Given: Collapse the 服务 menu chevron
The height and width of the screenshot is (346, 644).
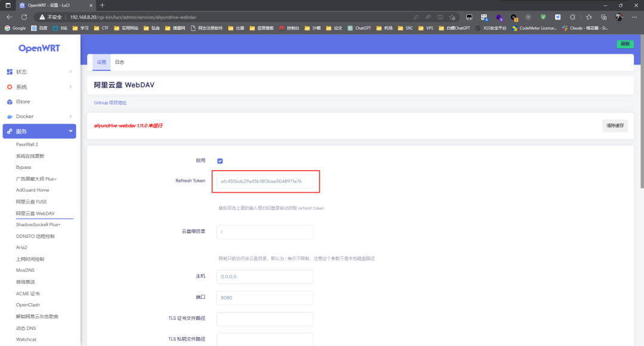Looking at the screenshot, I should pyautogui.click(x=70, y=131).
